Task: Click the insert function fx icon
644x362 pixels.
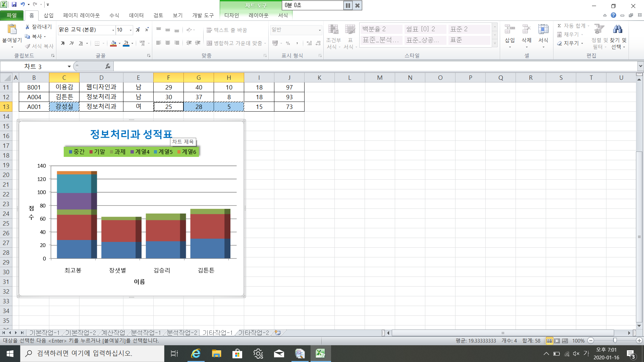Action: tap(108, 66)
